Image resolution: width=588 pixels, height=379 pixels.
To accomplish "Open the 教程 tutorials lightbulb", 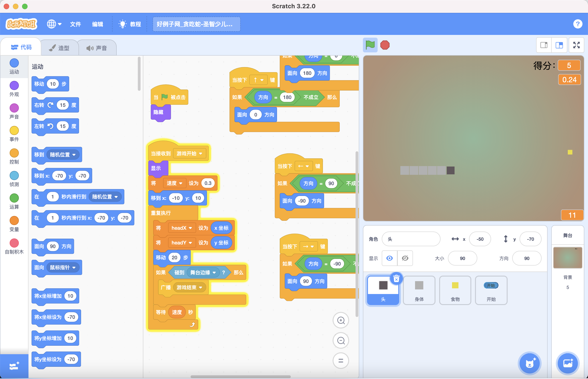I will pos(130,24).
